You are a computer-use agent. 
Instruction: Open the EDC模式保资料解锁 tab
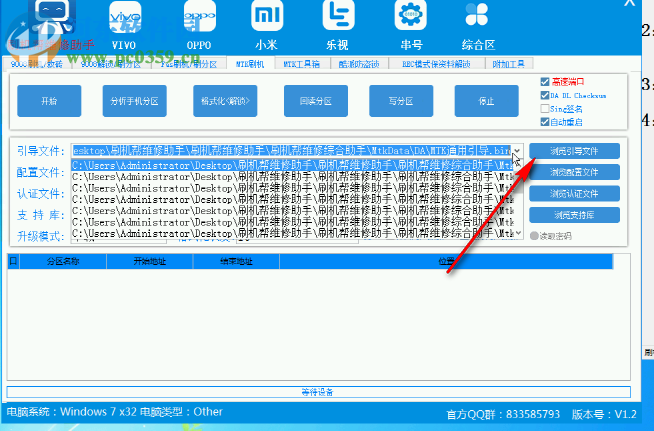coord(436,64)
